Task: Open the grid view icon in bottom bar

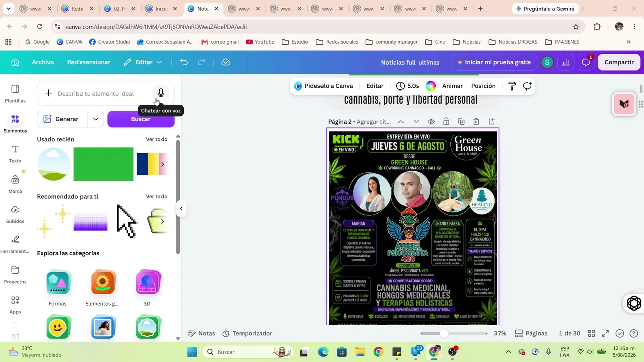Action: pos(592,333)
